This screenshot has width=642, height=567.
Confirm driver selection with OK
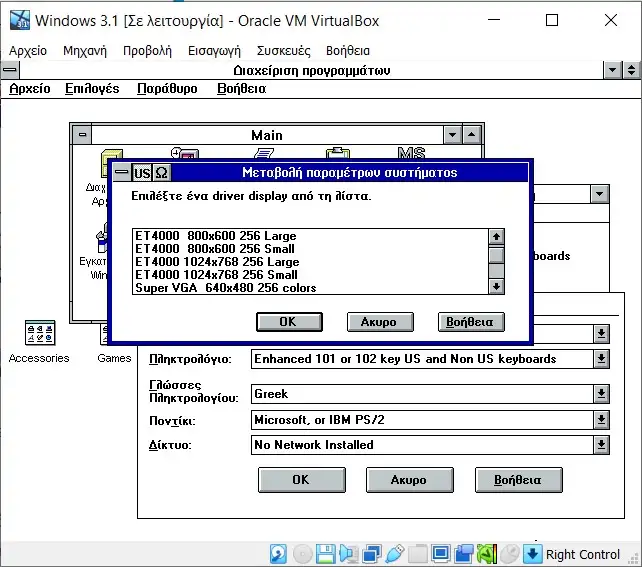(289, 322)
